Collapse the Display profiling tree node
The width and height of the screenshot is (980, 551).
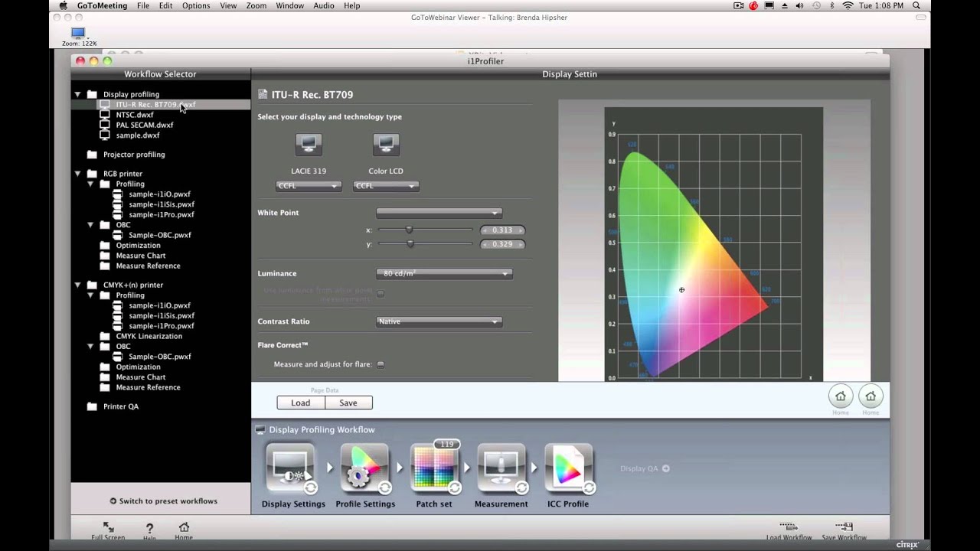pos(77,94)
